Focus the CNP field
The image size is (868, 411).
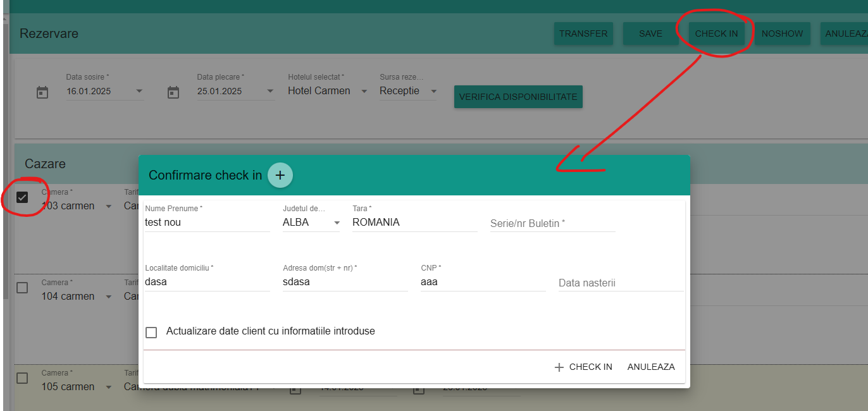483,282
